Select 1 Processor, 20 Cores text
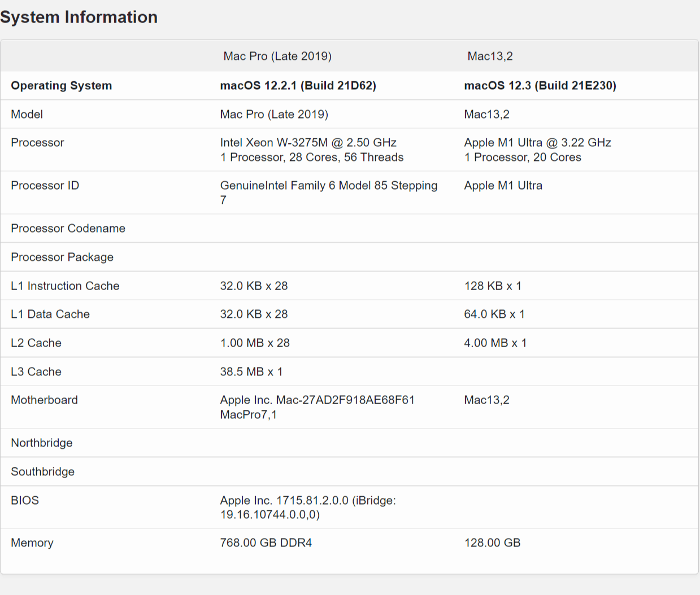 pyautogui.click(x=523, y=157)
